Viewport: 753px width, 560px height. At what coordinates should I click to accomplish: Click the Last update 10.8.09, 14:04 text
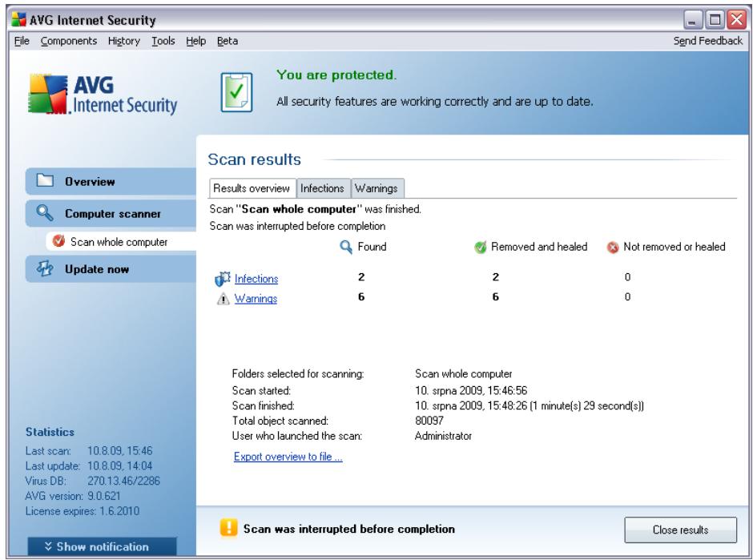coord(89,466)
